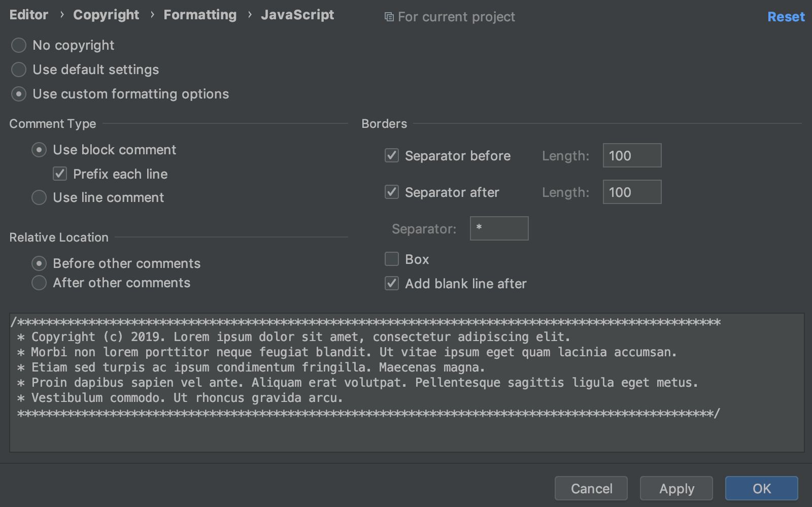Image resolution: width=812 pixels, height=507 pixels.
Task: Choose Use default settings
Action: (18, 70)
